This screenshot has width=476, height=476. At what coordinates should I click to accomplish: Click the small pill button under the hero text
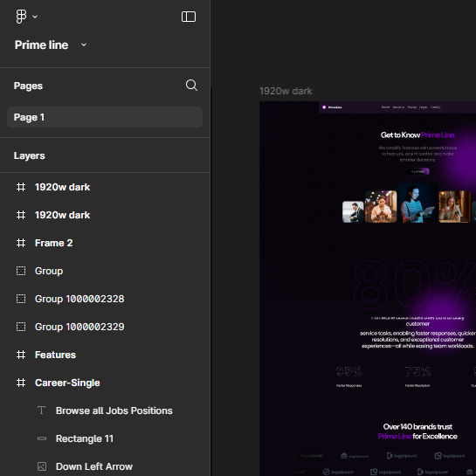tap(417, 171)
